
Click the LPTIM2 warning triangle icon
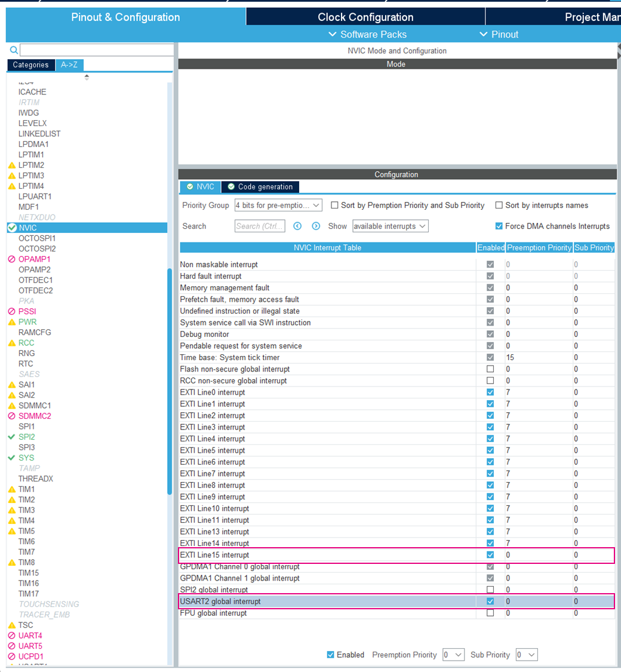click(12, 165)
